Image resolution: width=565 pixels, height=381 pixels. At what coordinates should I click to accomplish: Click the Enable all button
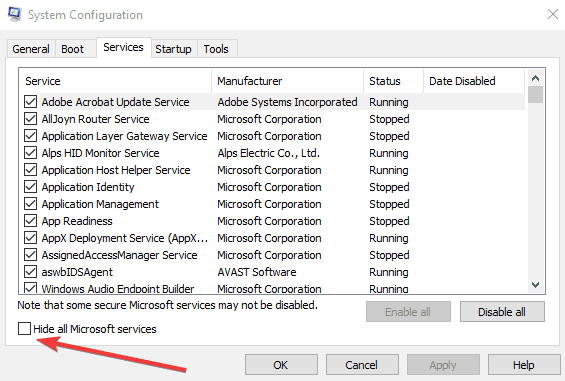coord(408,311)
